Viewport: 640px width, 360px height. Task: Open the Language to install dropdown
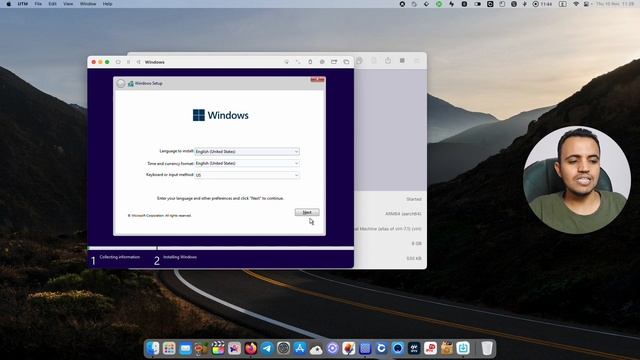click(247, 151)
